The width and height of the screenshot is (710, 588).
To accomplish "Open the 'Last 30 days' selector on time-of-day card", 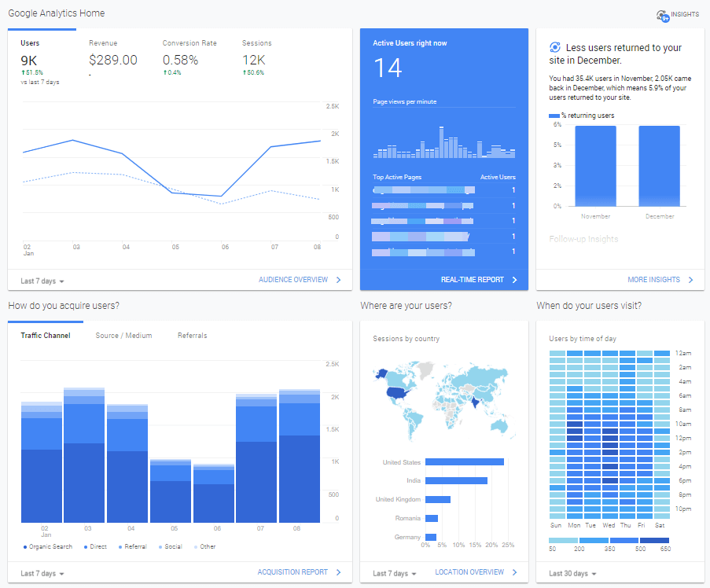I will click(569, 573).
